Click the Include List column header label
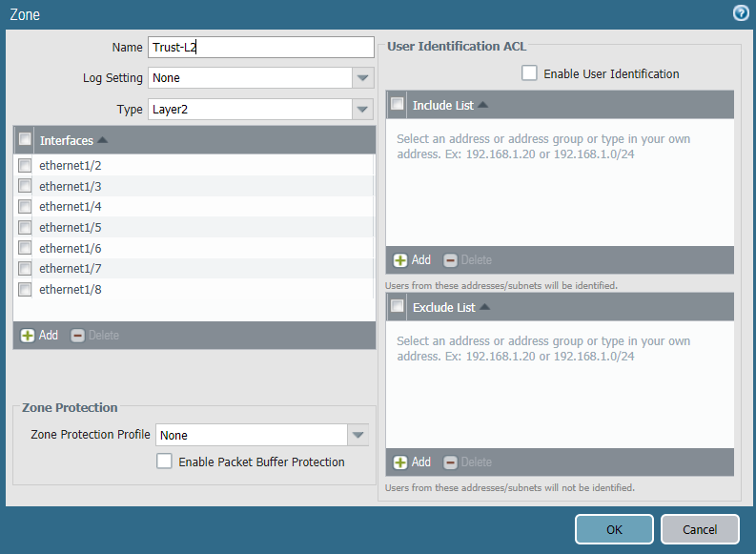Viewport: 756px width, 554px height. (443, 105)
